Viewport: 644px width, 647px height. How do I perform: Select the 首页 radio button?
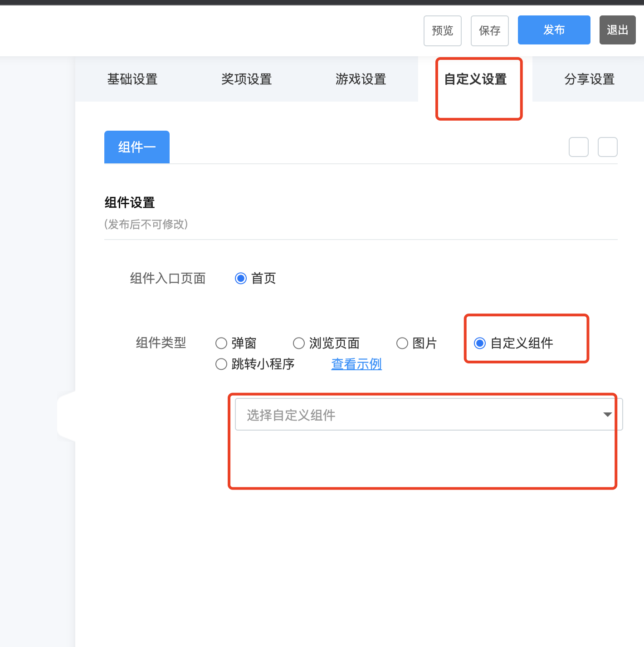[241, 278]
